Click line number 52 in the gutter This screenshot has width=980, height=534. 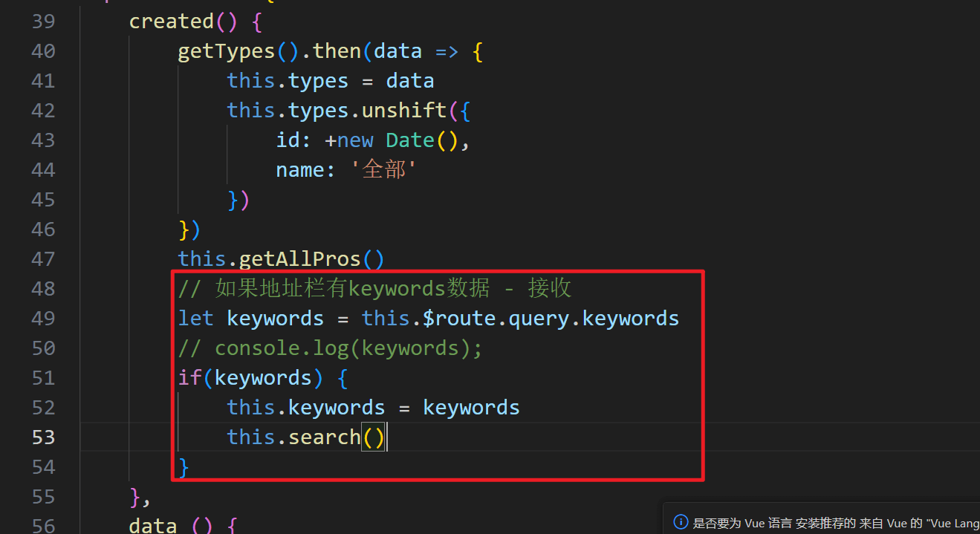[43, 408]
